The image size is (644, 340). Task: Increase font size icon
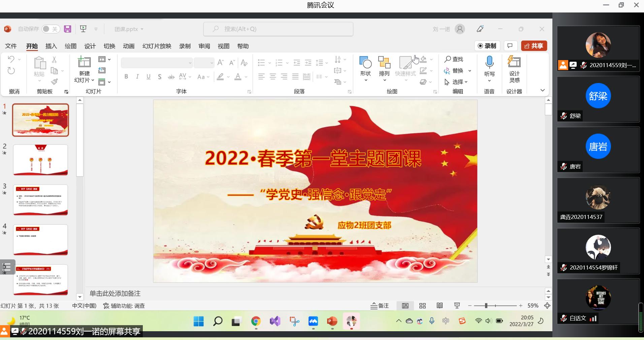(221, 62)
